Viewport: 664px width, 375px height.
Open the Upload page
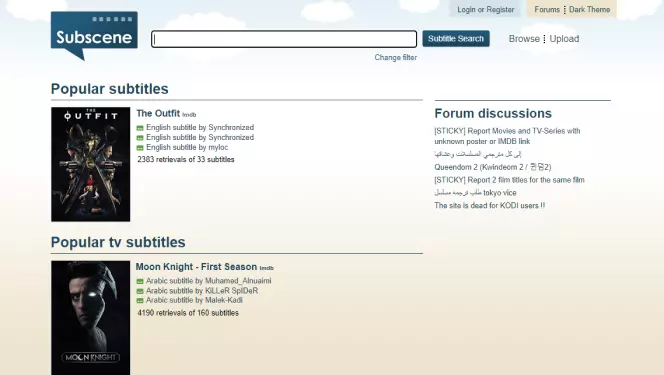click(x=564, y=39)
